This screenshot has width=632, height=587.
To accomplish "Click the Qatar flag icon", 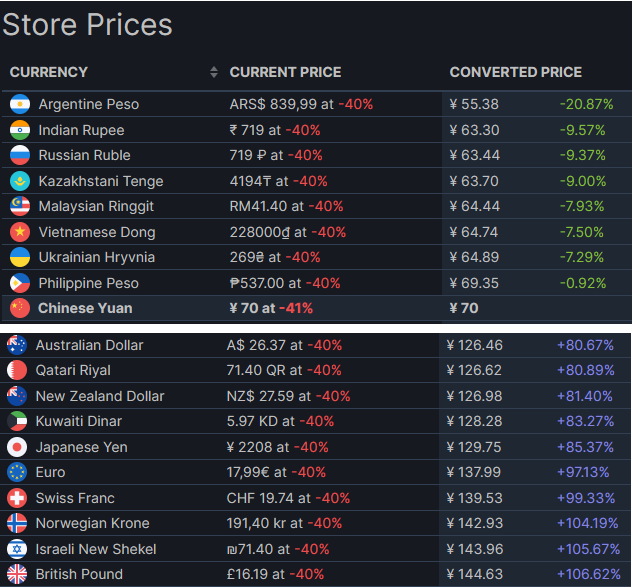I will point(17,370).
